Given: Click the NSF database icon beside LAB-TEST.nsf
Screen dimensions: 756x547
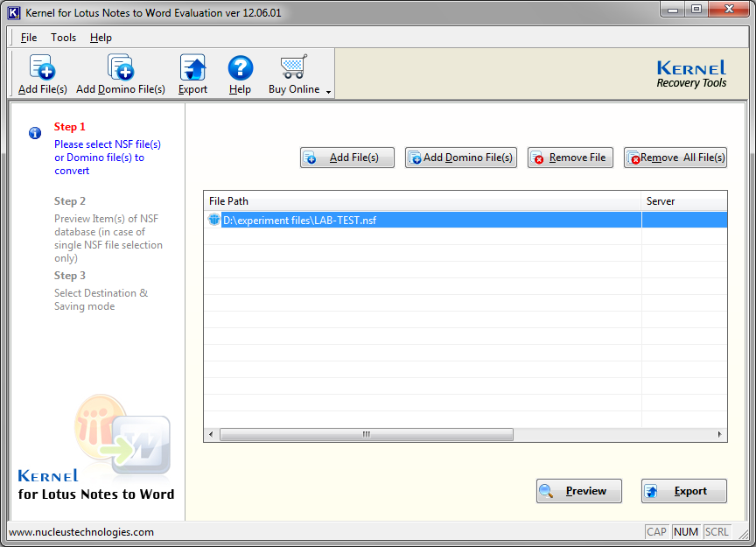Looking at the screenshot, I should [x=213, y=220].
